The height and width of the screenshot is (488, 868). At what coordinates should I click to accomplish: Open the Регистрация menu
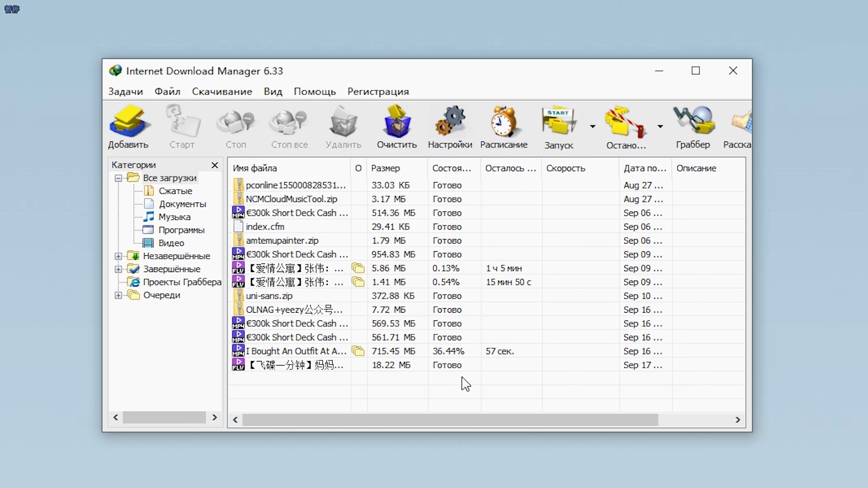pyautogui.click(x=378, y=92)
